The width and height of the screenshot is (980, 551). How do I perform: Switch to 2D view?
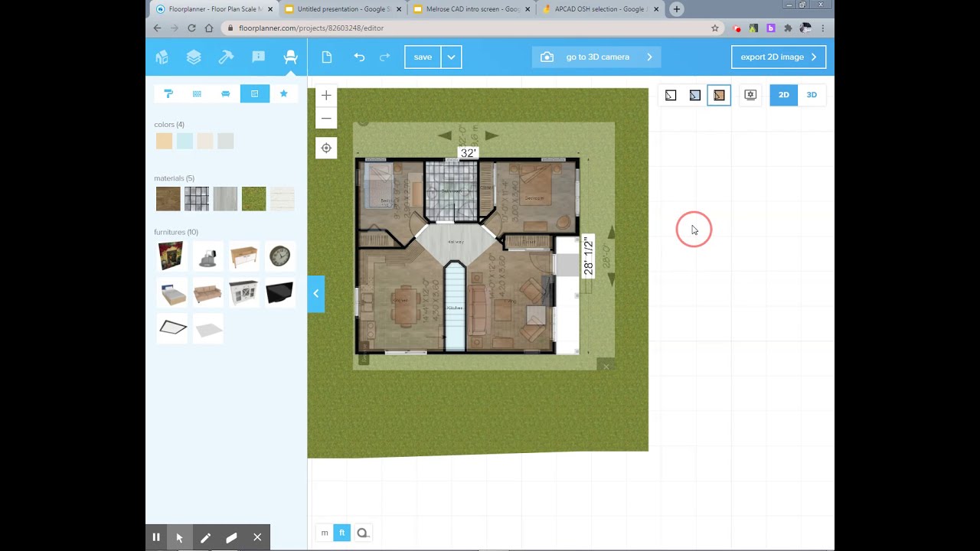click(783, 95)
